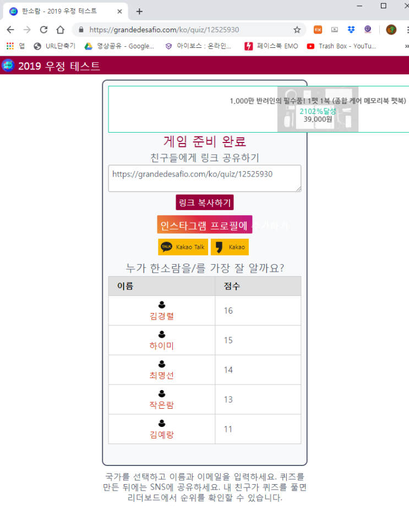
Task: Minimize the Chrome window
Action: click(360, 6)
